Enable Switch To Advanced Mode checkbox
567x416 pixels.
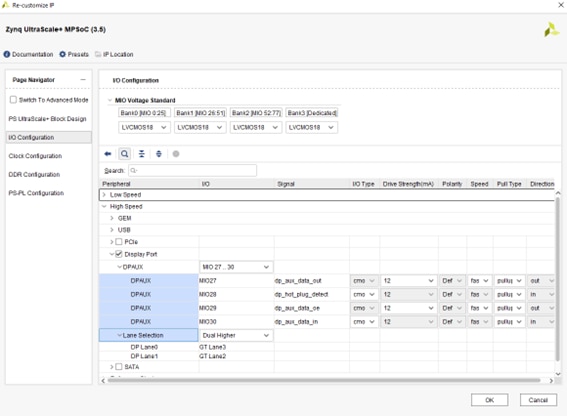click(13, 99)
